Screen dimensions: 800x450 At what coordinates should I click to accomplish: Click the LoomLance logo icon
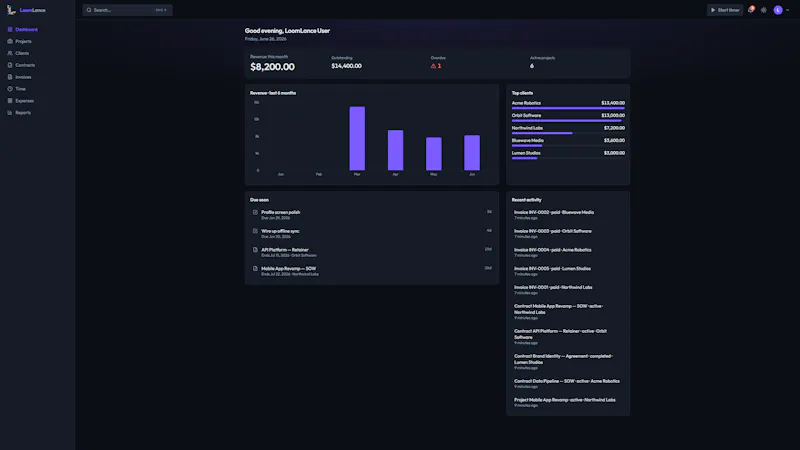coord(11,10)
